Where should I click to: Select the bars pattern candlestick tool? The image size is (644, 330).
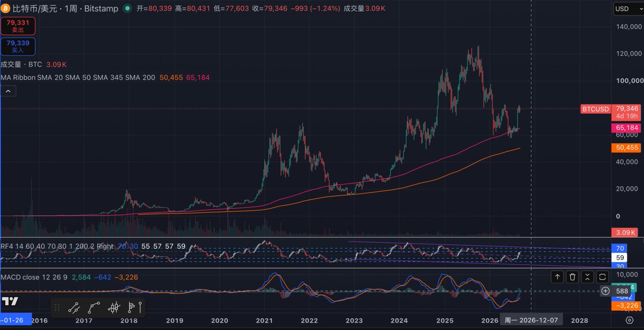coord(114,307)
